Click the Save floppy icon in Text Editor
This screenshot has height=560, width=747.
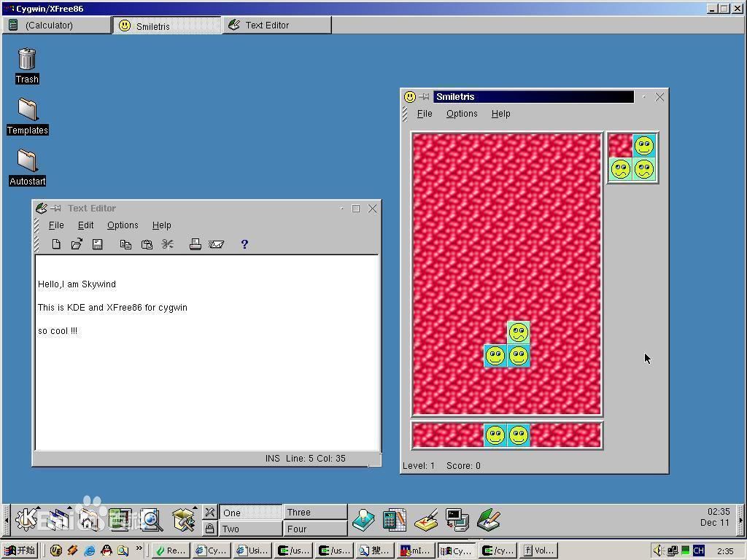(x=98, y=244)
